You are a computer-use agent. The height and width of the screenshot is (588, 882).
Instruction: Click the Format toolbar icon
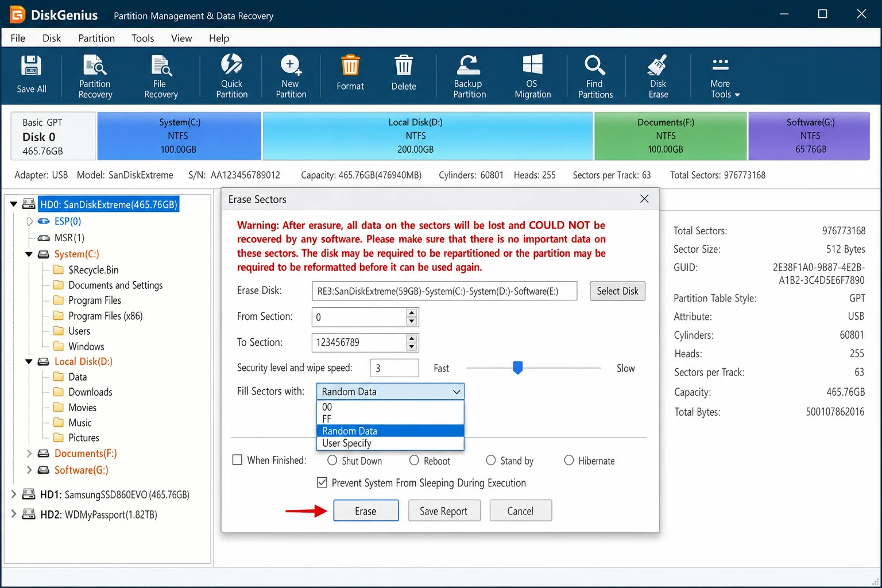[x=350, y=73]
